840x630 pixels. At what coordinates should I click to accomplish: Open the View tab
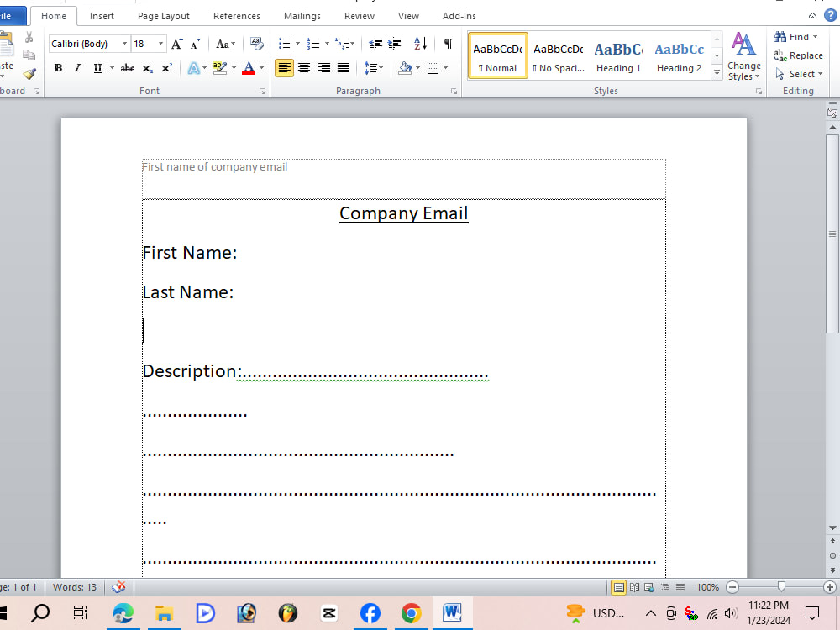coord(408,16)
